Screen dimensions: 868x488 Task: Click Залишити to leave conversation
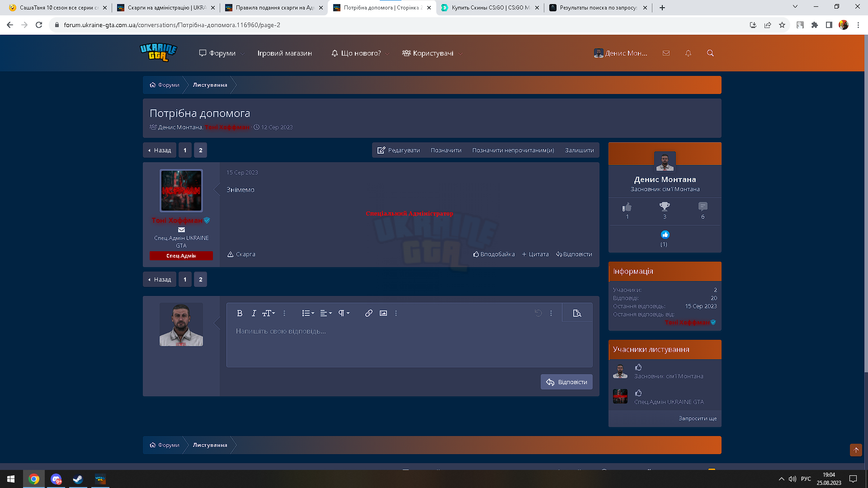point(579,150)
